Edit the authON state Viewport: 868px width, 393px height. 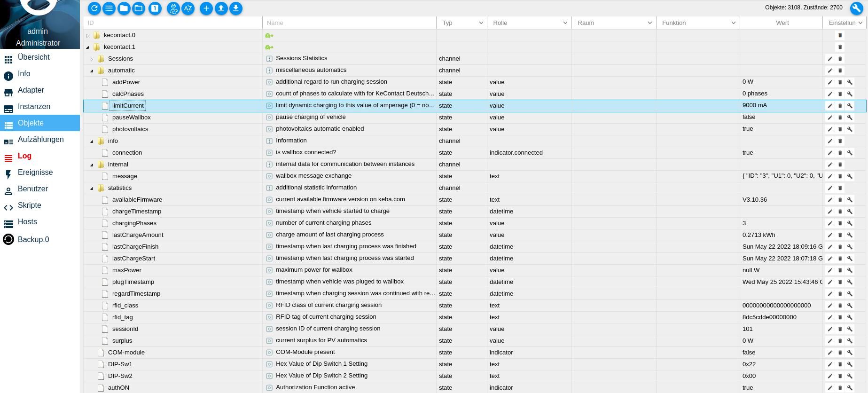point(830,388)
